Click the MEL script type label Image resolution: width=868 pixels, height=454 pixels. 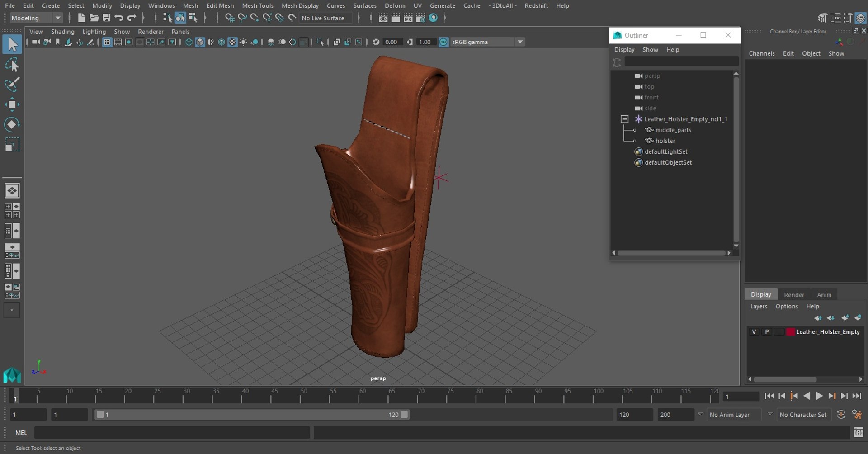coord(21,433)
